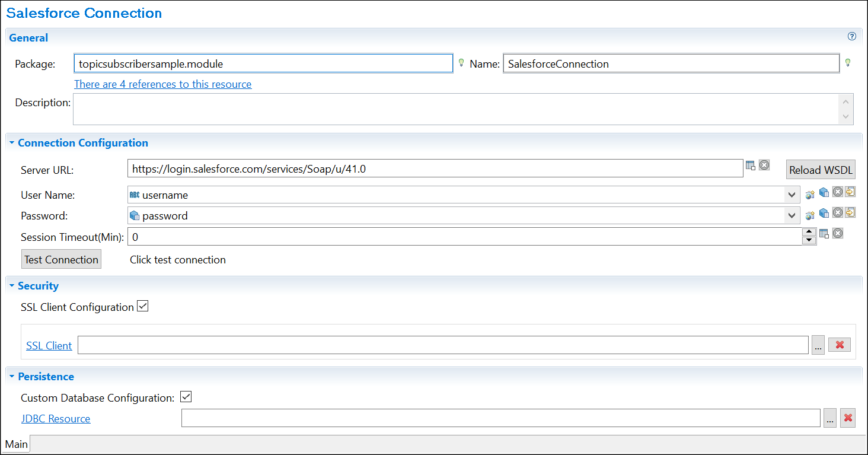
Task: Open the User Name dropdown list
Action: point(793,195)
